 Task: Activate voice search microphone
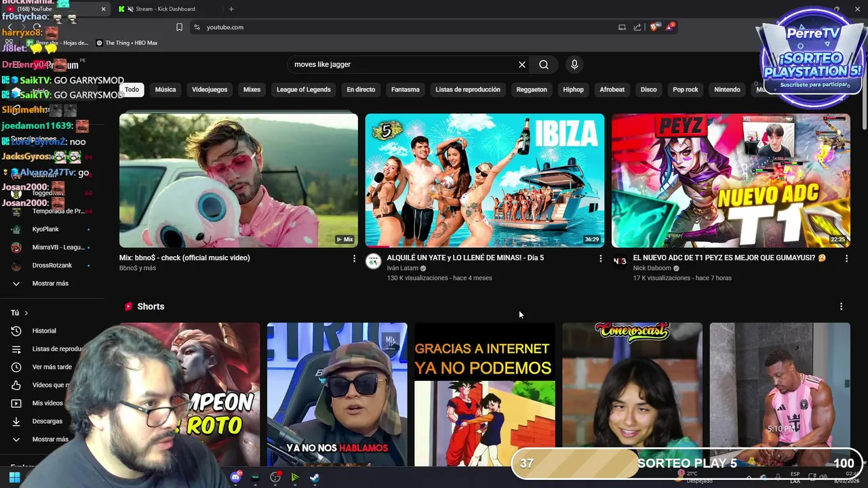click(x=574, y=64)
